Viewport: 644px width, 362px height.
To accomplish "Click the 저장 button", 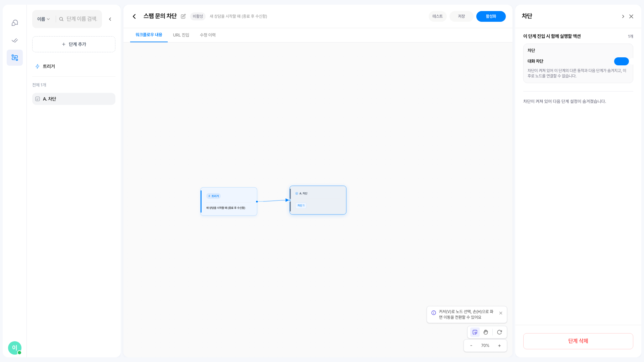I will [462, 16].
